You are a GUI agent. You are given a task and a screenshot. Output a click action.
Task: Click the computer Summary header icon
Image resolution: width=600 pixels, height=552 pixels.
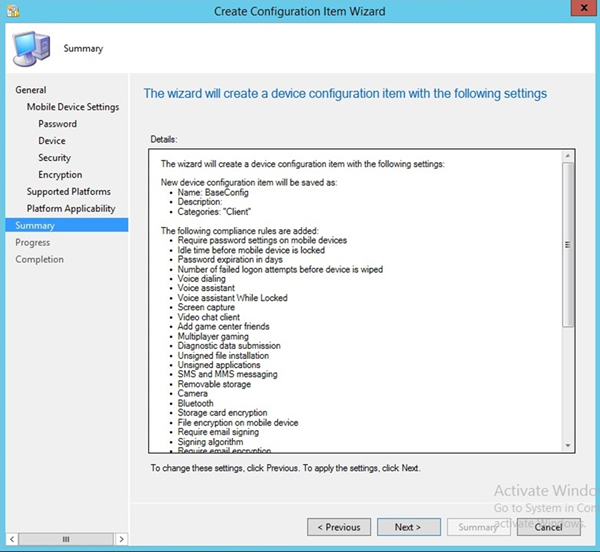32,48
